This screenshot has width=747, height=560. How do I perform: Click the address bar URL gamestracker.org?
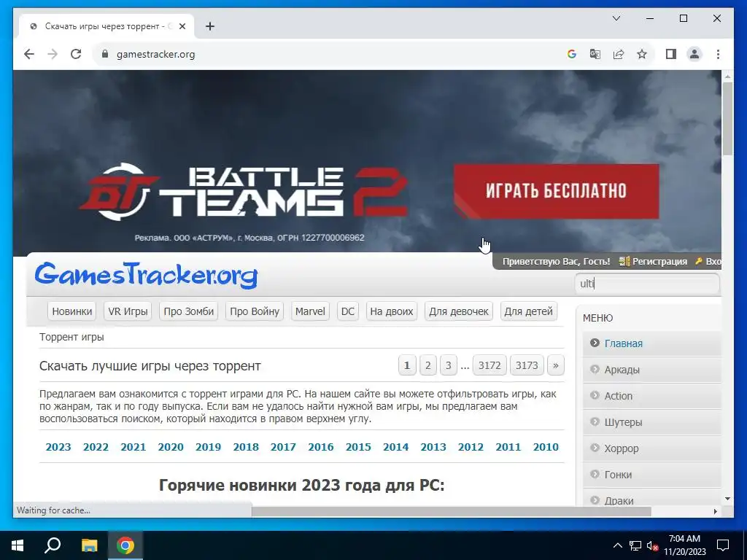tap(156, 54)
